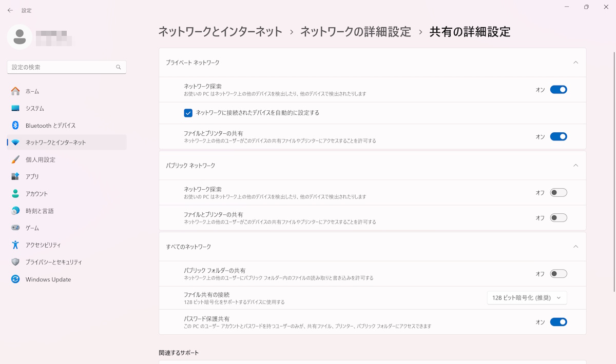
Task: Turn off ネットワーク探索 for プライベート ネットワーク
Action: [x=559, y=89]
